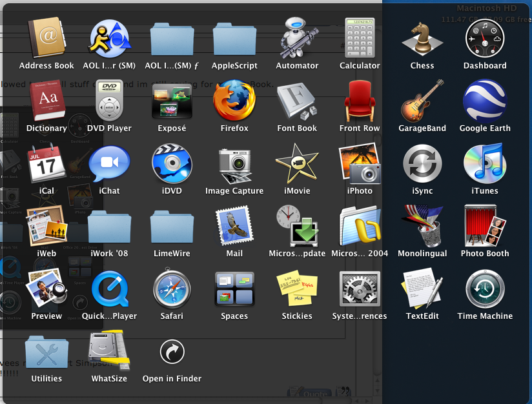Open Syste...rences (System Preferences)
Viewport: 532px width, 404px height.
coord(360,288)
